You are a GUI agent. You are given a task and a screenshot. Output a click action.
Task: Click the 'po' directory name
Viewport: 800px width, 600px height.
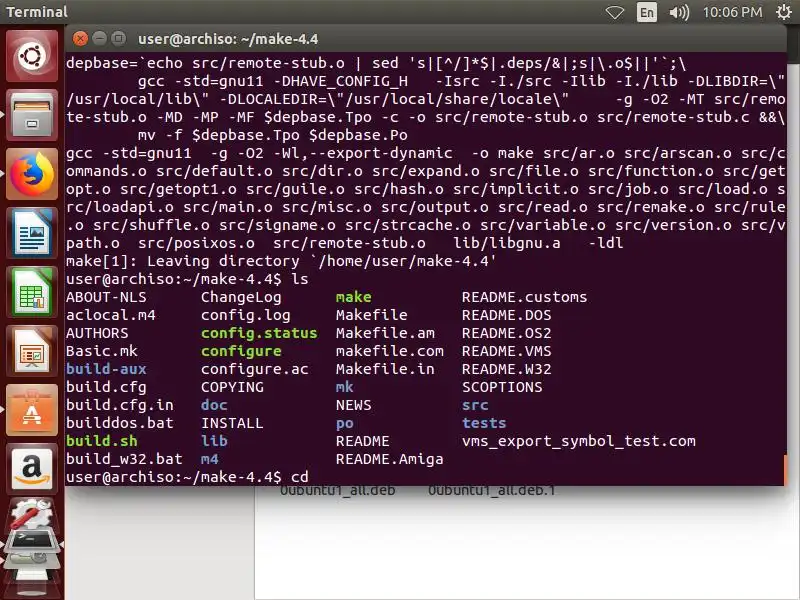[344, 424]
